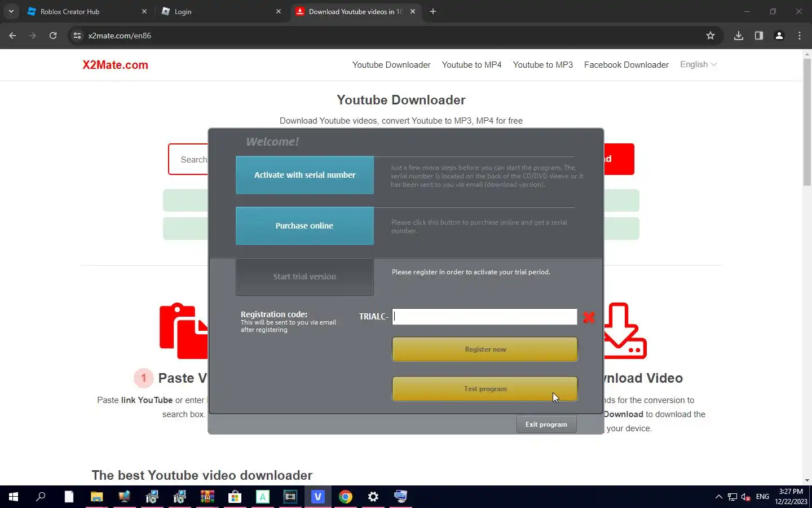The image size is (812, 508).
Task: Open a new browser tab
Action: coord(433,11)
